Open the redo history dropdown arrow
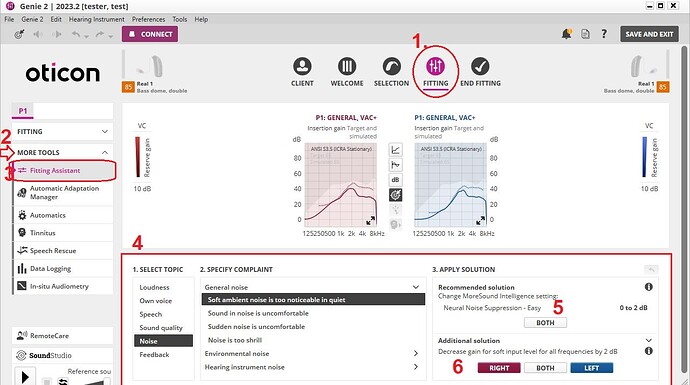 [x=110, y=36]
